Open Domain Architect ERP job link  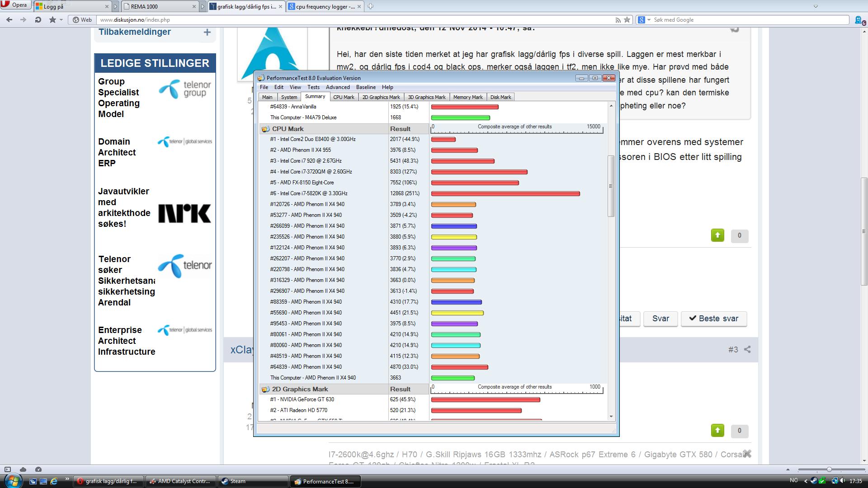tap(117, 152)
